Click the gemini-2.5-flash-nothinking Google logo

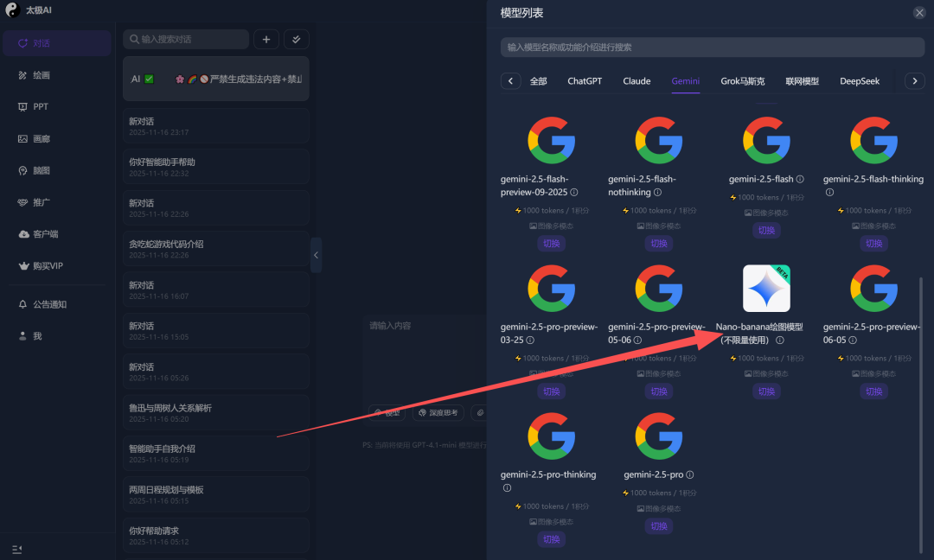(659, 141)
